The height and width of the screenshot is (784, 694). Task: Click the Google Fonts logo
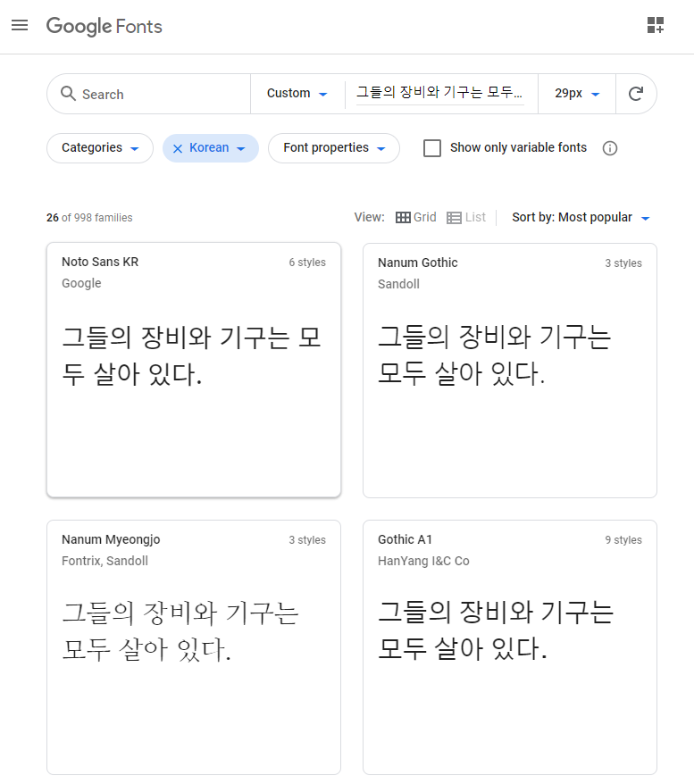point(104,26)
